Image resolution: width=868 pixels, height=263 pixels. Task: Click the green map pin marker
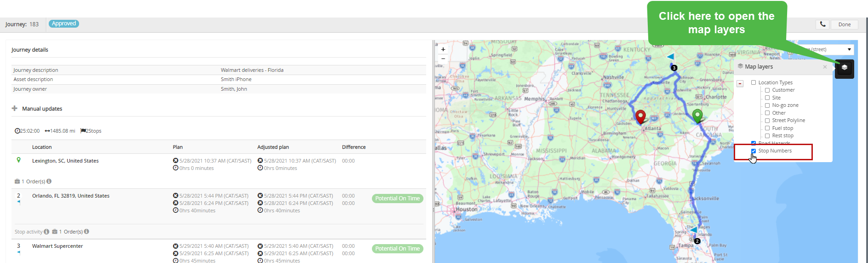[697, 116]
